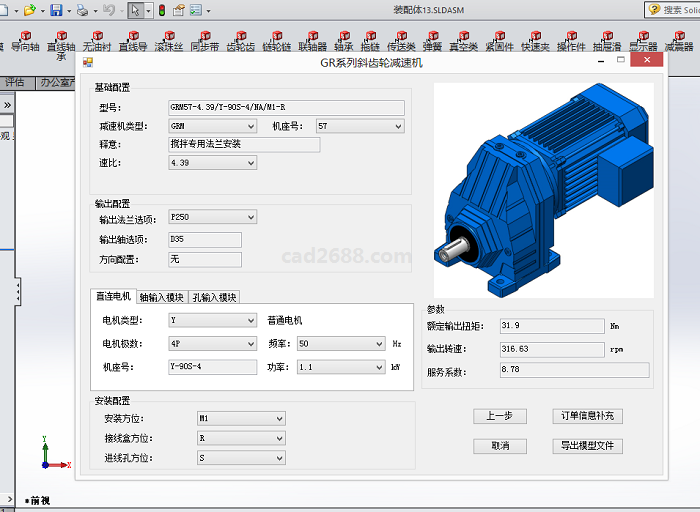
Task: Click the 减震器 damper toolbar icon
Action: coord(679,40)
